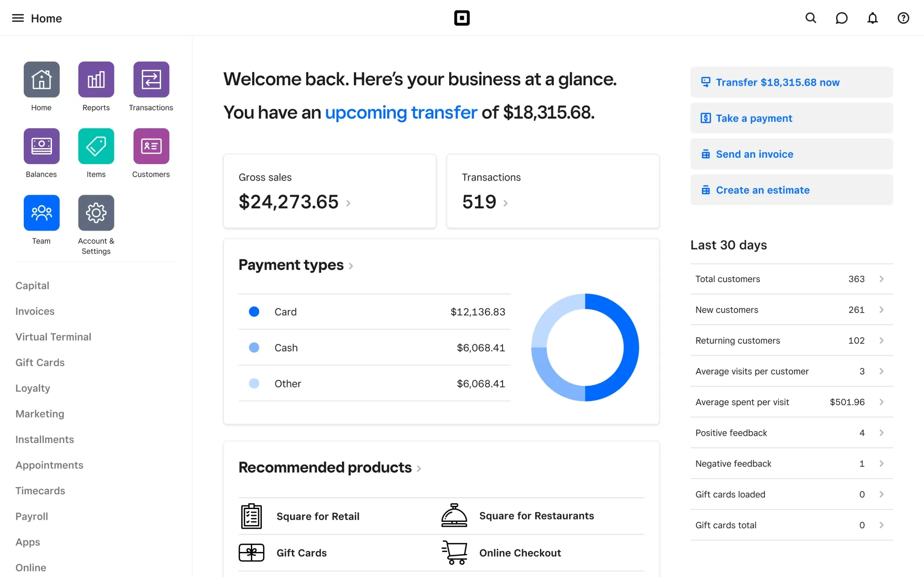Click the Reports icon in sidebar
The image size is (924, 577).
coord(95,79)
